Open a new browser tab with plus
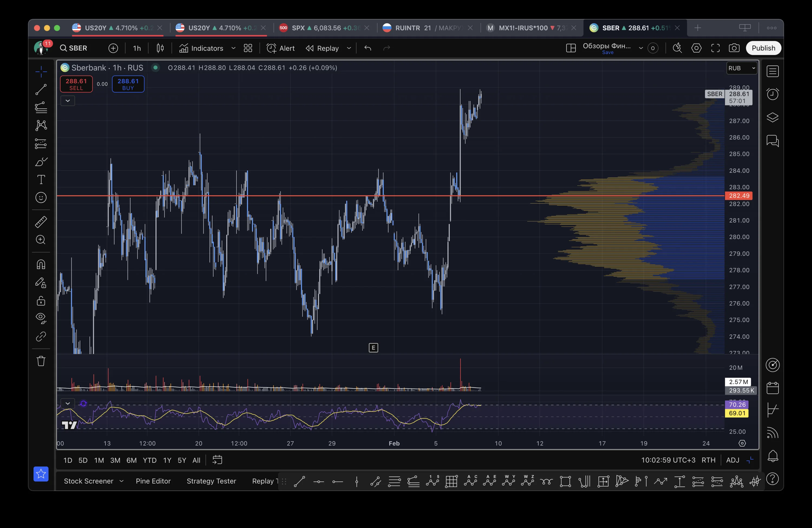Image resolution: width=812 pixels, height=528 pixels. [x=698, y=28]
